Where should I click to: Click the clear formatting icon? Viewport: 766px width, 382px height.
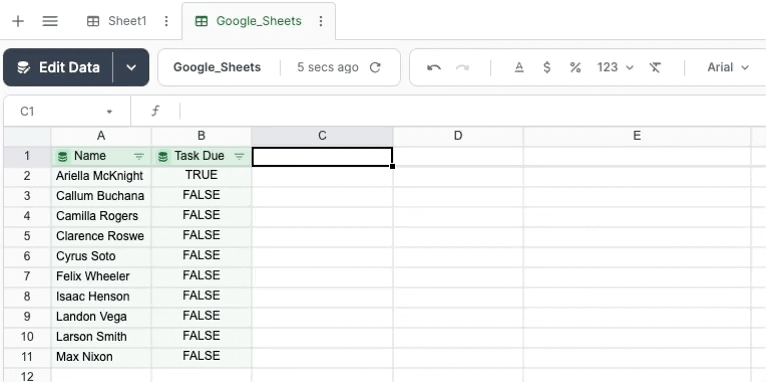pyautogui.click(x=655, y=67)
